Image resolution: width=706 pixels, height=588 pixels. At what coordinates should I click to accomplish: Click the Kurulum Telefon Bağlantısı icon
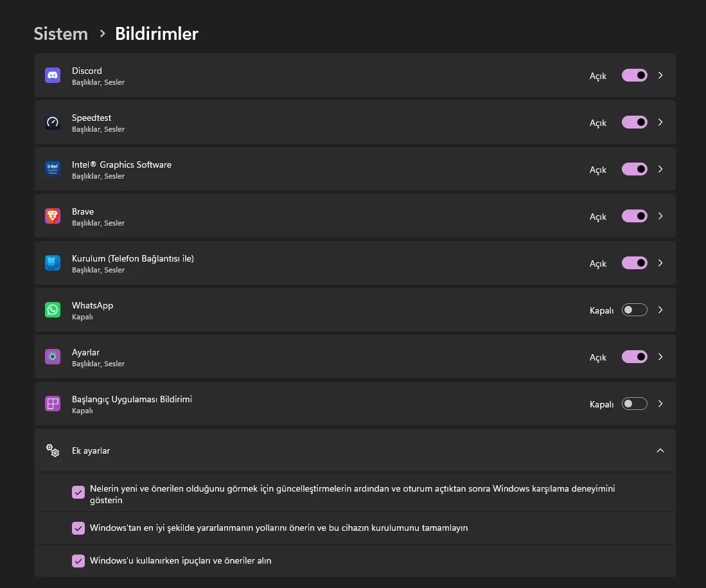(53, 263)
